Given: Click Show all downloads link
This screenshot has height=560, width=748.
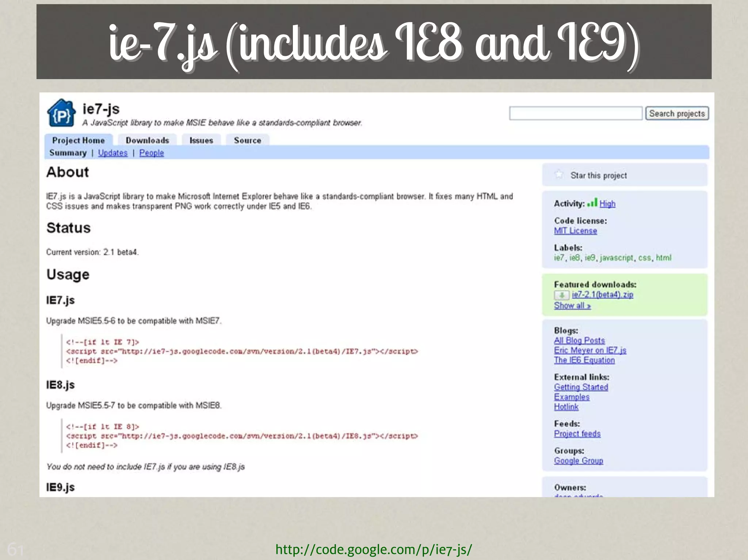Looking at the screenshot, I should click(572, 306).
